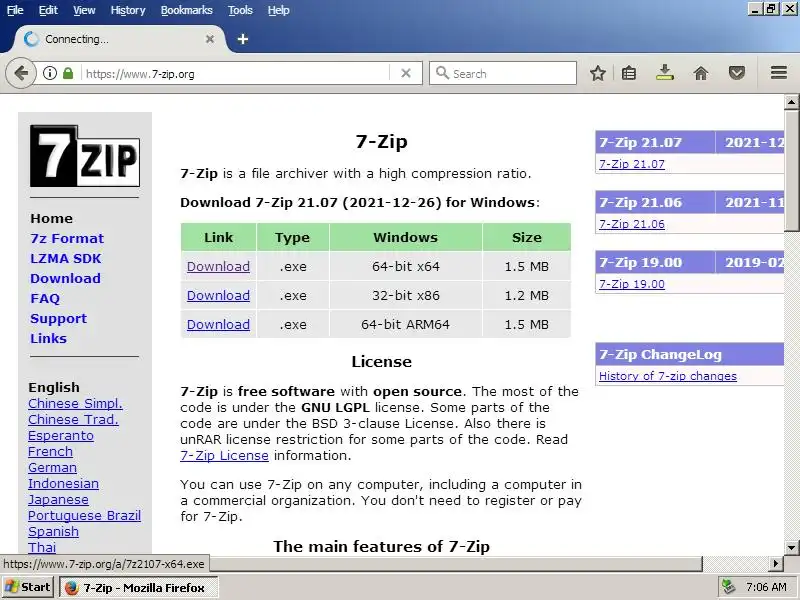Switch language to Japanese
The width and height of the screenshot is (800, 600).
(x=58, y=499)
